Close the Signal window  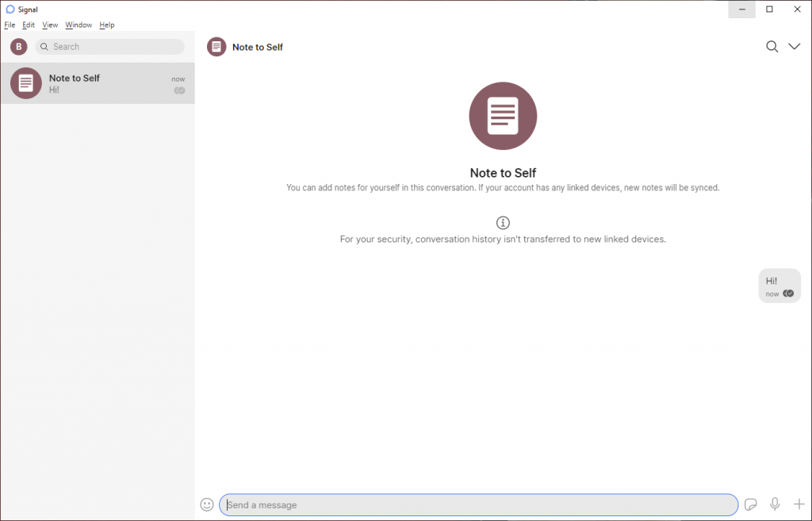(x=798, y=10)
